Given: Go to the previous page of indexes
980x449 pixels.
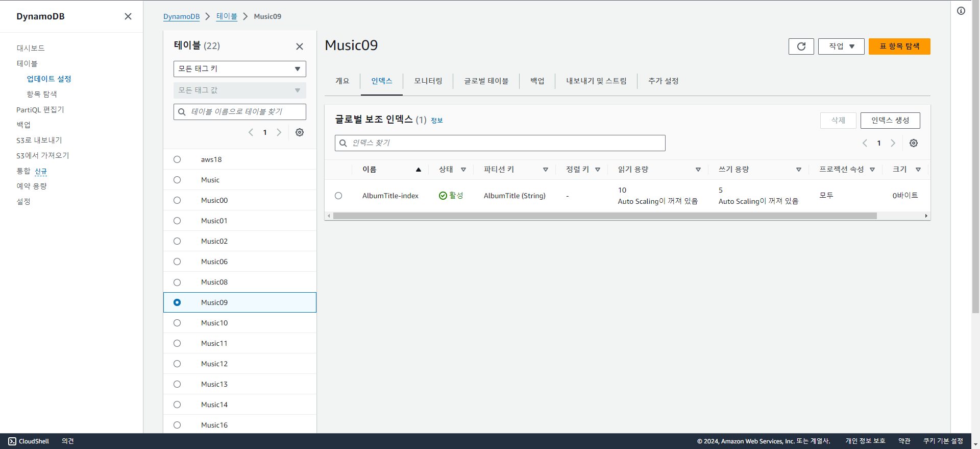Looking at the screenshot, I should 865,143.
